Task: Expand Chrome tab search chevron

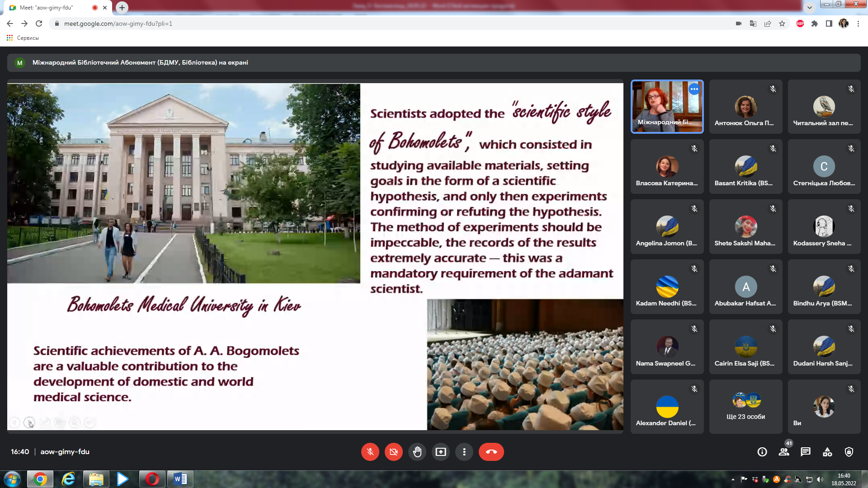Action: click(x=810, y=7)
